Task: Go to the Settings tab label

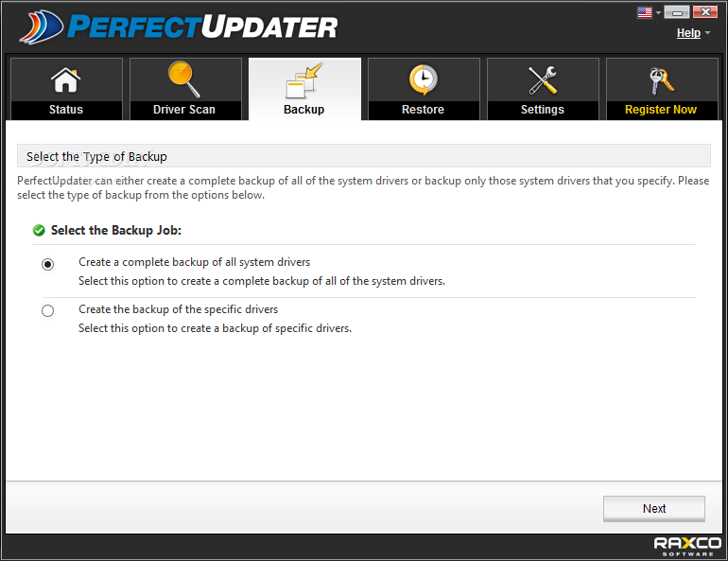Action: tap(543, 110)
